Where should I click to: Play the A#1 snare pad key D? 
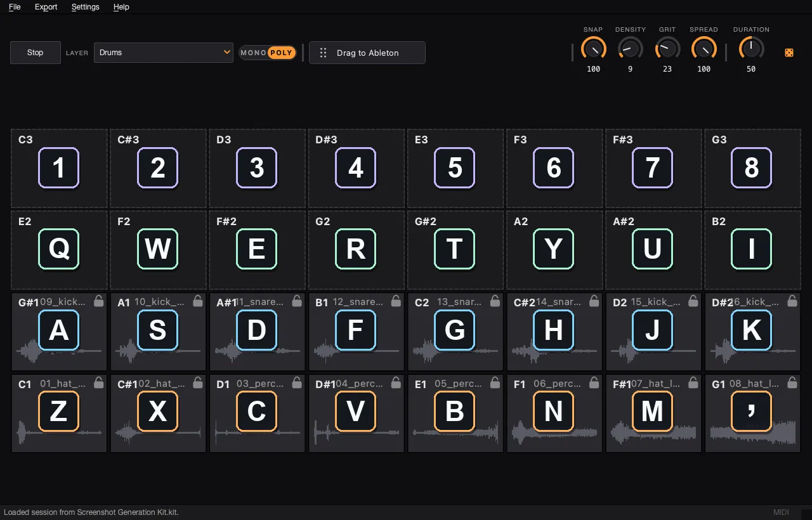[257, 330]
